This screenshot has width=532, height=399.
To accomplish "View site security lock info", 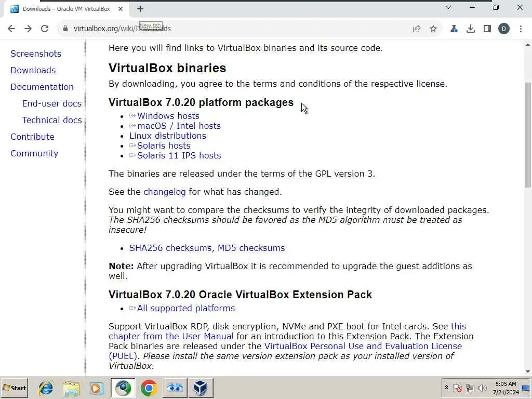I will pos(65,29).
